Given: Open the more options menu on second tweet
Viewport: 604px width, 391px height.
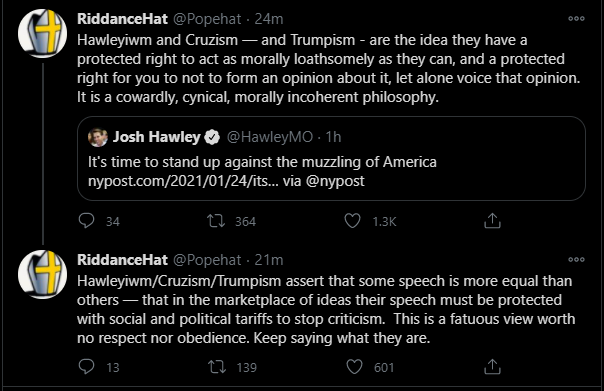Looking at the screenshot, I should coord(576,260).
